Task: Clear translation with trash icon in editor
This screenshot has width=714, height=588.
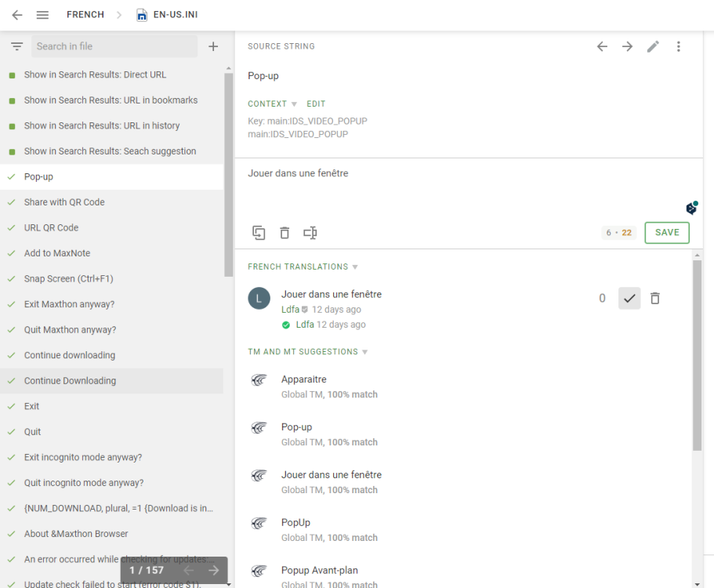Action: (x=285, y=233)
